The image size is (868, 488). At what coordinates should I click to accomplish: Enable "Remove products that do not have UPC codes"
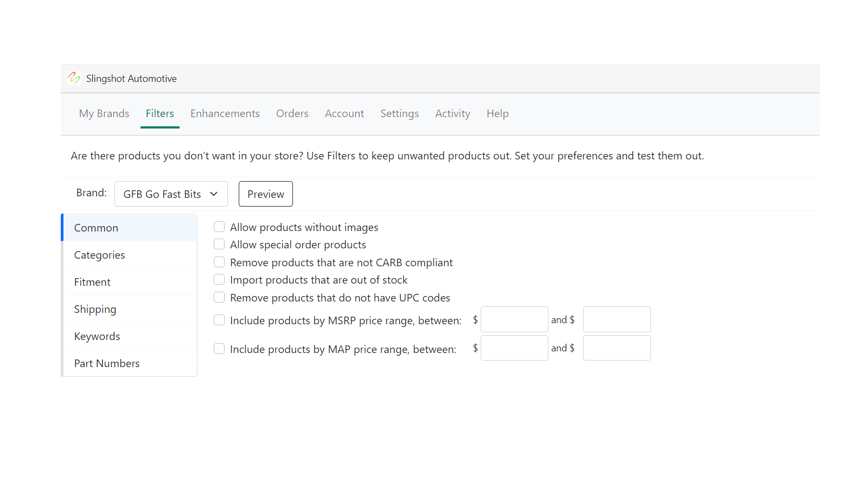(x=219, y=297)
